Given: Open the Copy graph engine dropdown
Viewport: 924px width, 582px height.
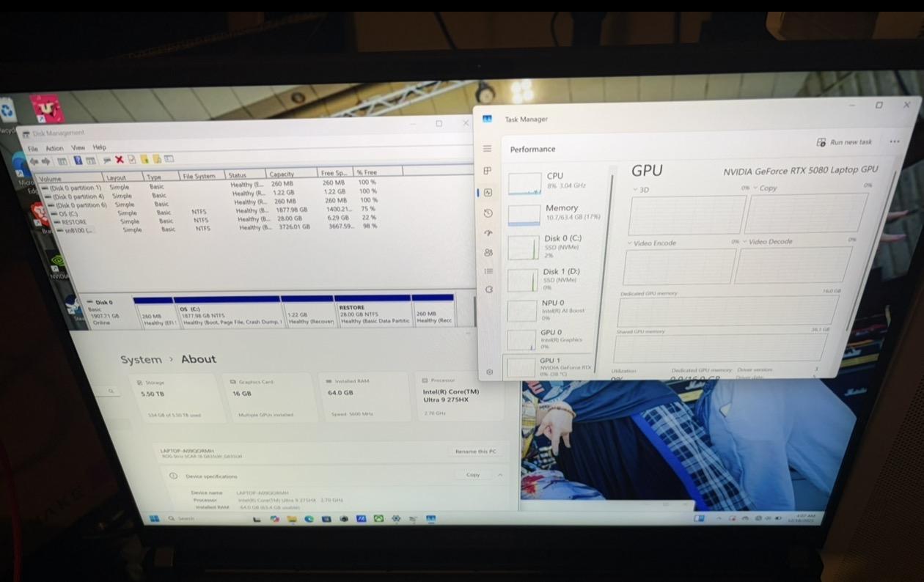Looking at the screenshot, I should [x=763, y=188].
